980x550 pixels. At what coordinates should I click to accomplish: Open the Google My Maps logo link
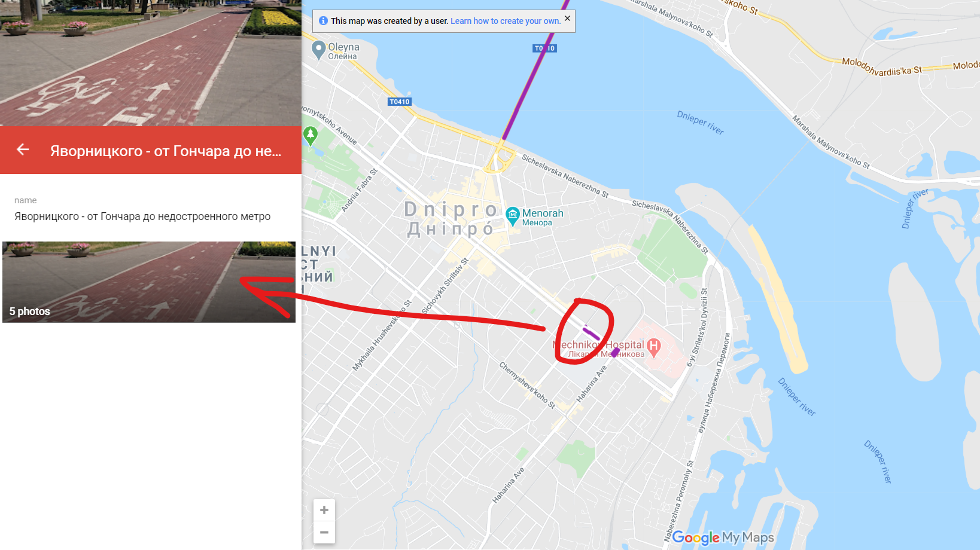click(723, 537)
